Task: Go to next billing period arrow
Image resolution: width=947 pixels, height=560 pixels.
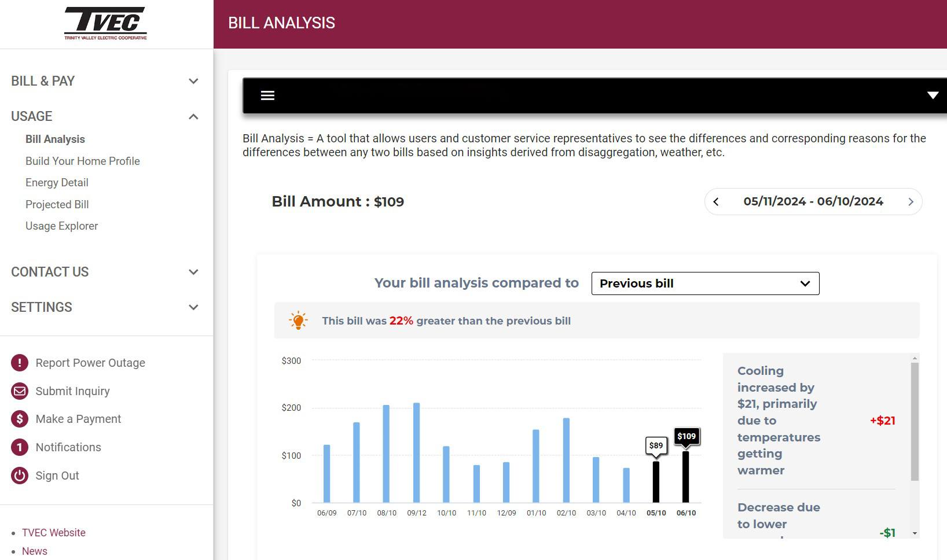Action: pyautogui.click(x=911, y=202)
